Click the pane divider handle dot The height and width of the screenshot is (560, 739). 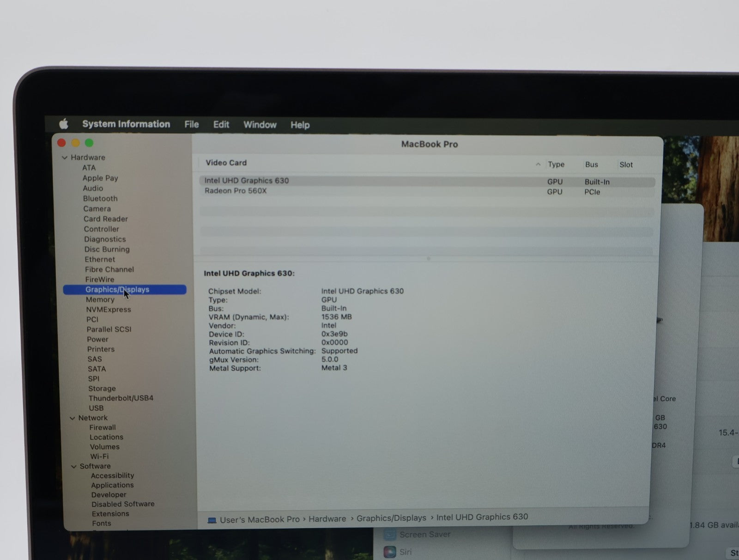428,259
